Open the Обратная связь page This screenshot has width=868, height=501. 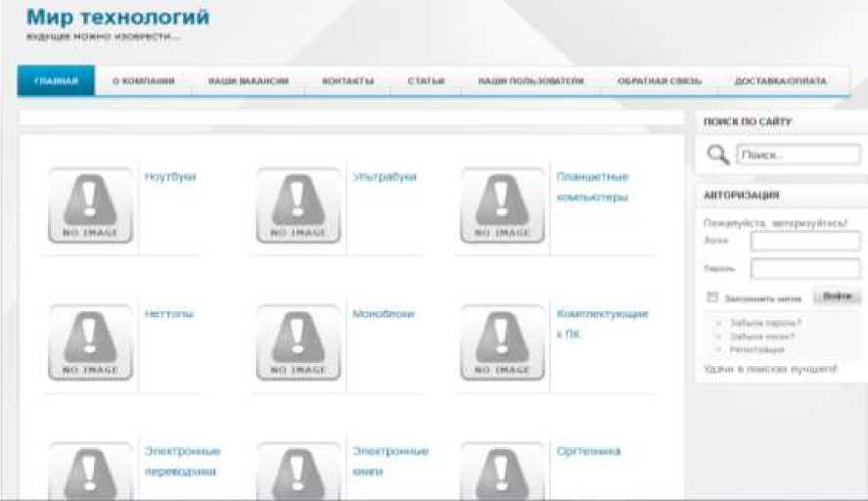click(x=660, y=81)
